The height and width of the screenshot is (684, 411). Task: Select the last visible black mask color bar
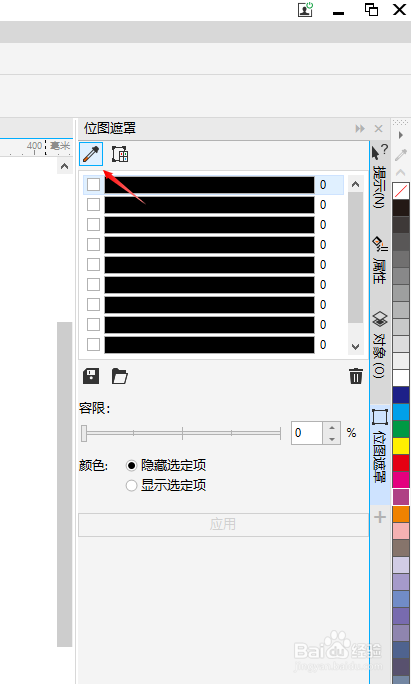click(209, 345)
